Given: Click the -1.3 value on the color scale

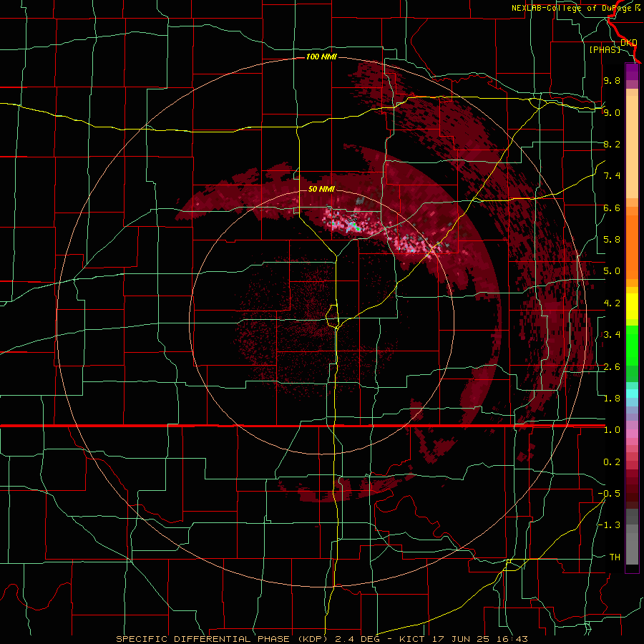Looking at the screenshot, I should coord(609,525).
